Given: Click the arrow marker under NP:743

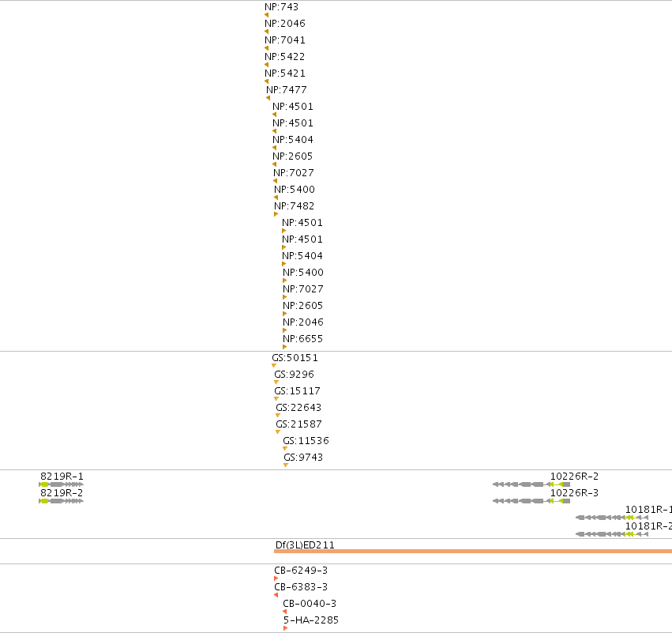Looking at the screenshot, I should (x=267, y=15).
